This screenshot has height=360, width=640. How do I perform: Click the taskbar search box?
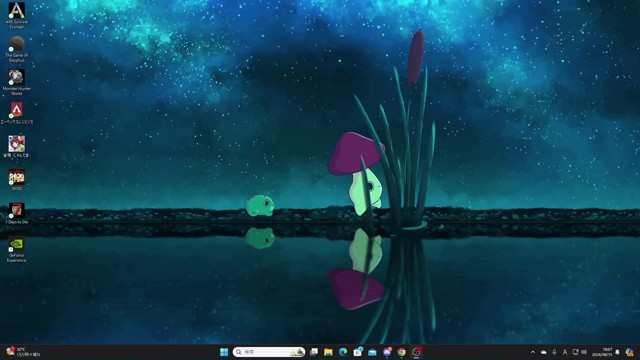269,352
